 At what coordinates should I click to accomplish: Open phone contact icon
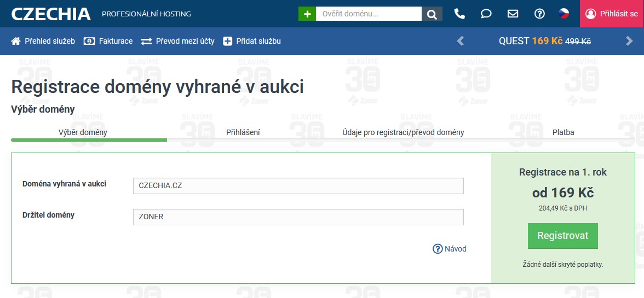[459, 14]
